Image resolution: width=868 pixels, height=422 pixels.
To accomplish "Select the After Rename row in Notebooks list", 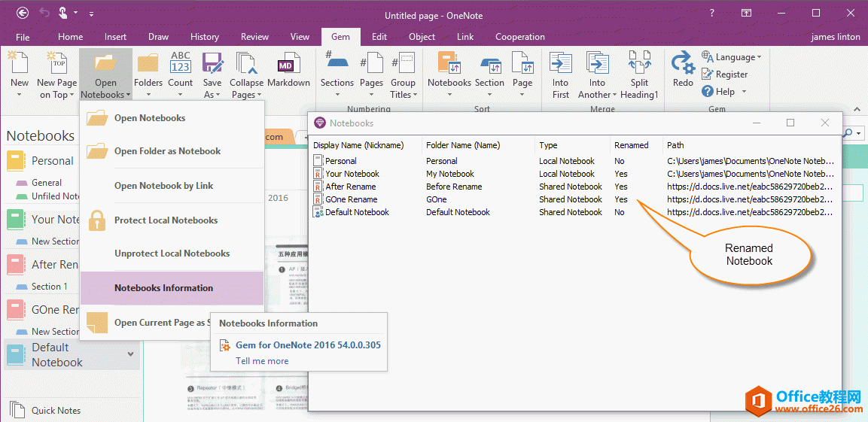I will (574, 187).
